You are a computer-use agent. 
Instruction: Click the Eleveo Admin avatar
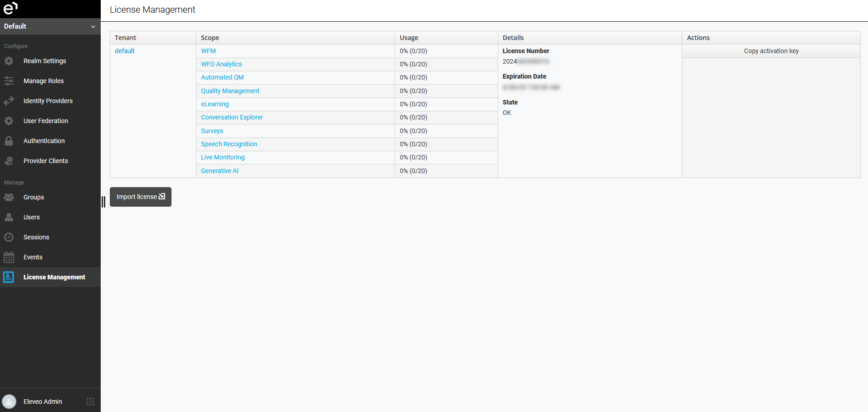click(9, 402)
